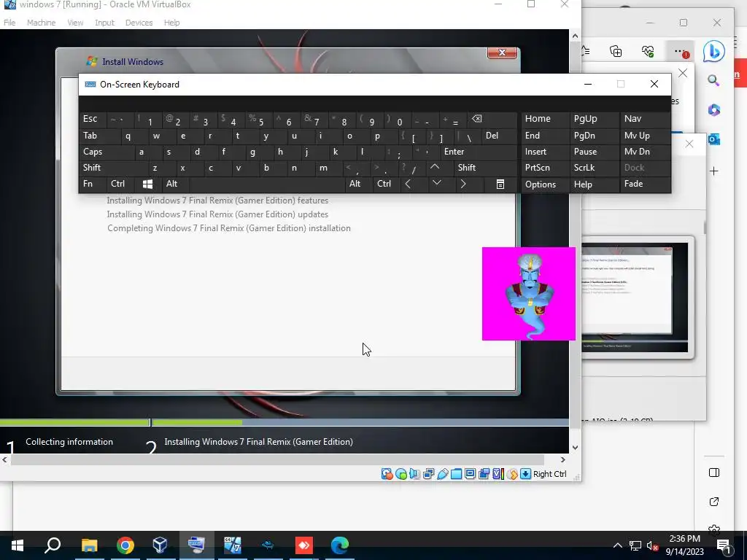Click the down arrow key on On-Screen Keyboard
Image resolution: width=747 pixels, height=560 pixels.
click(436, 184)
